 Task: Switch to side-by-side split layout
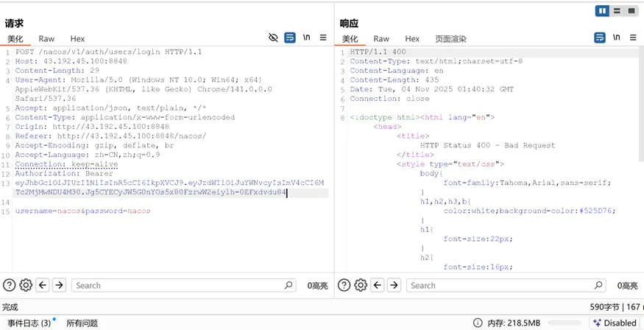tap(603, 10)
